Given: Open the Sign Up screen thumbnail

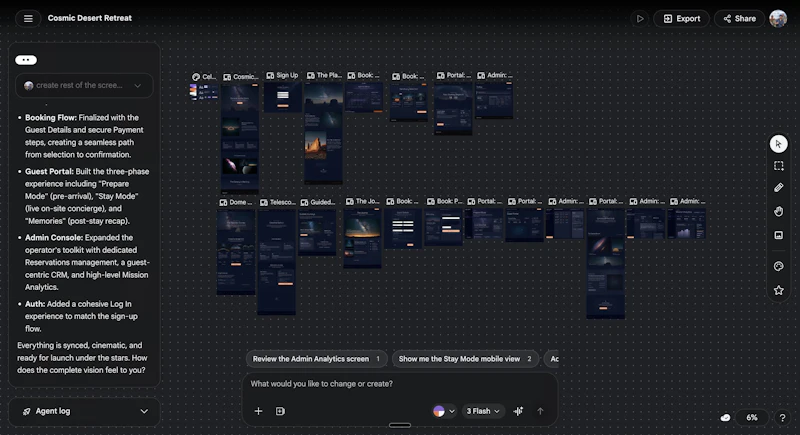Looking at the screenshot, I should tap(283, 97).
